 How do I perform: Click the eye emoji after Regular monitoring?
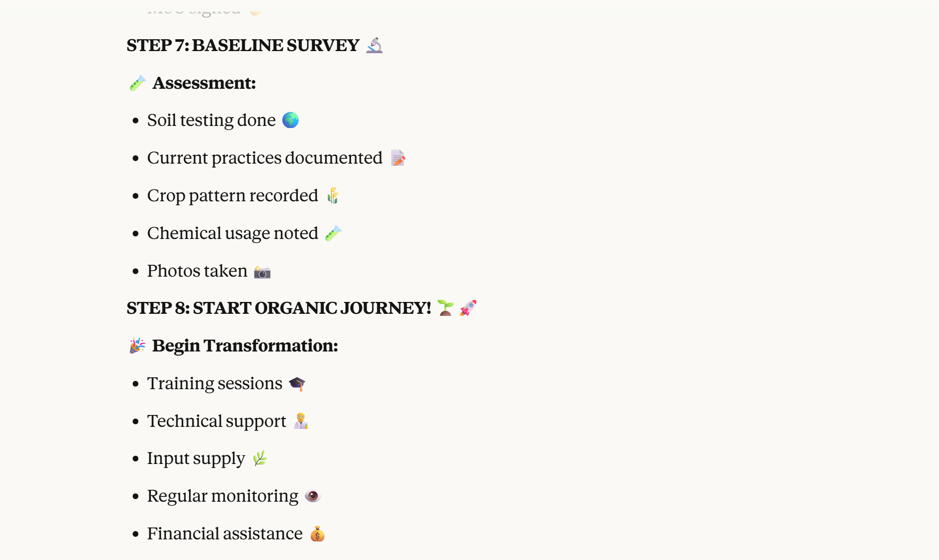pyautogui.click(x=312, y=496)
